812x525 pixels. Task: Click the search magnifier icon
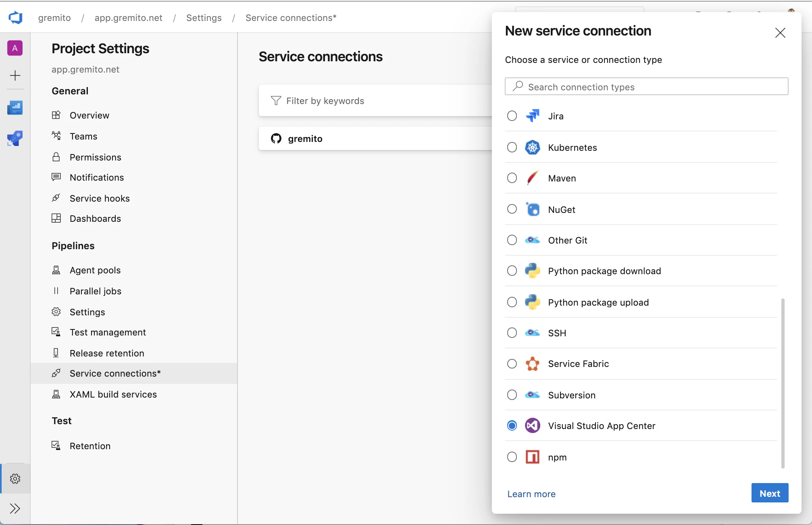point(518,86)
